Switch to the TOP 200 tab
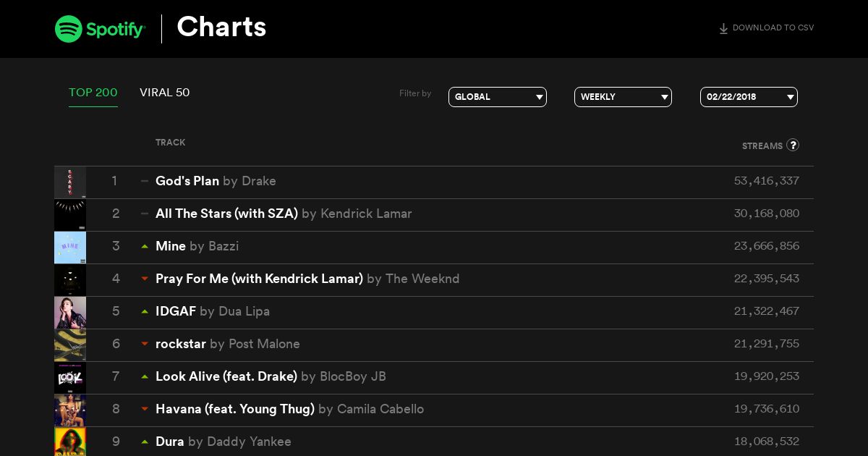The image size is (868, 456). pos(93,93)
